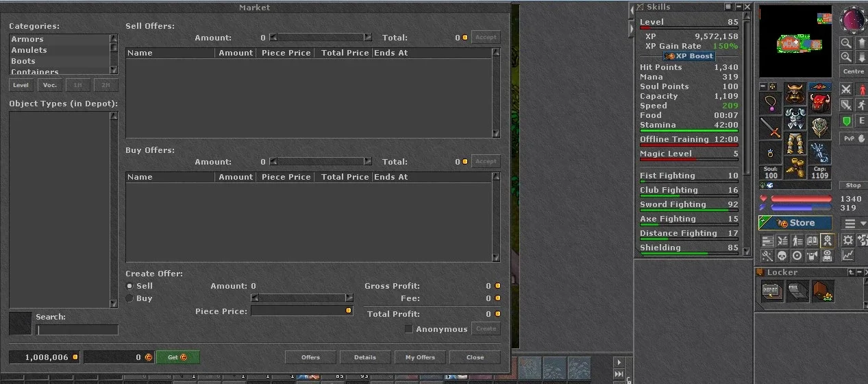Click the minimap zoom in magnifier

[847, 57]
